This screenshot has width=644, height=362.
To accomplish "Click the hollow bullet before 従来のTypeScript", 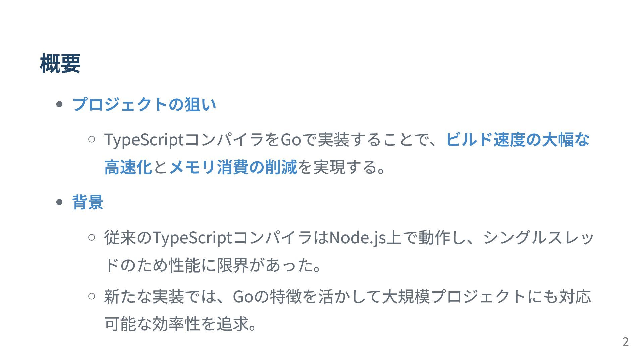I will point(92,237).
